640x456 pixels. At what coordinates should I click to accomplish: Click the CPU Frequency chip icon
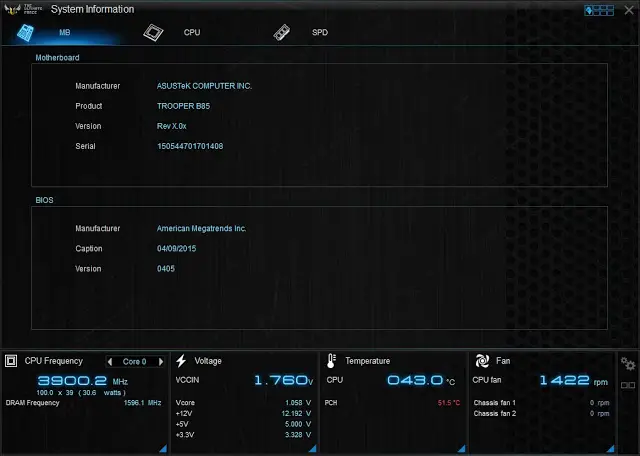(x=11, y=361)
